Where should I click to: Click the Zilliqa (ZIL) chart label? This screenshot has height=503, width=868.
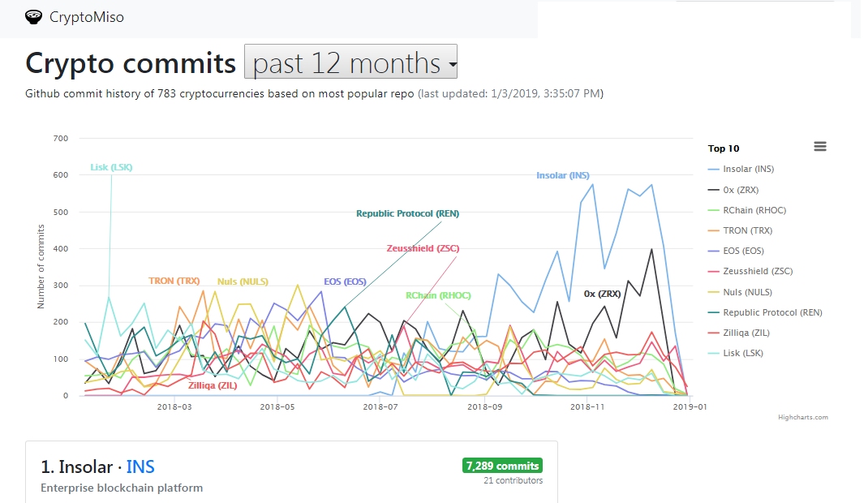(x=213, y=385)
